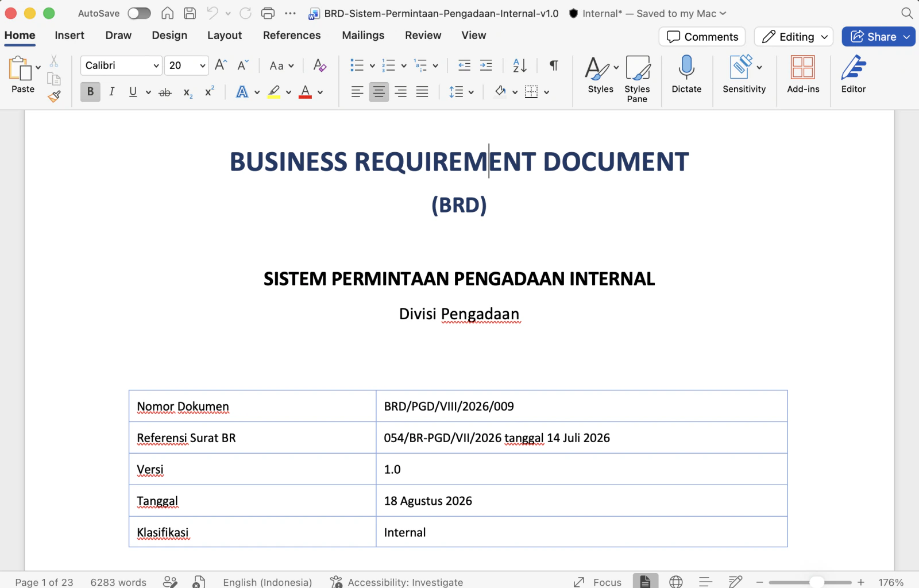Open the View tab
Screen dimensions: 919x588
pos(474,36)
